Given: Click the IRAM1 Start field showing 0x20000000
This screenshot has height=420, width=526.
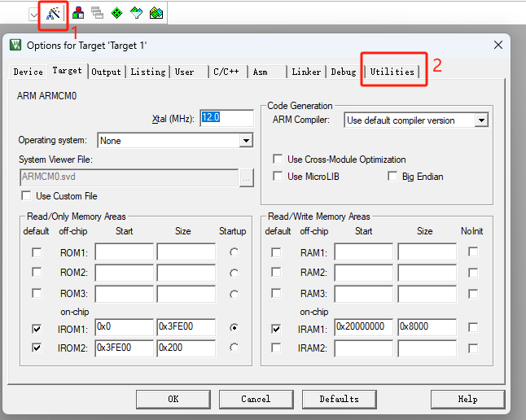Looking at the screenshot, I should (364, 327).
